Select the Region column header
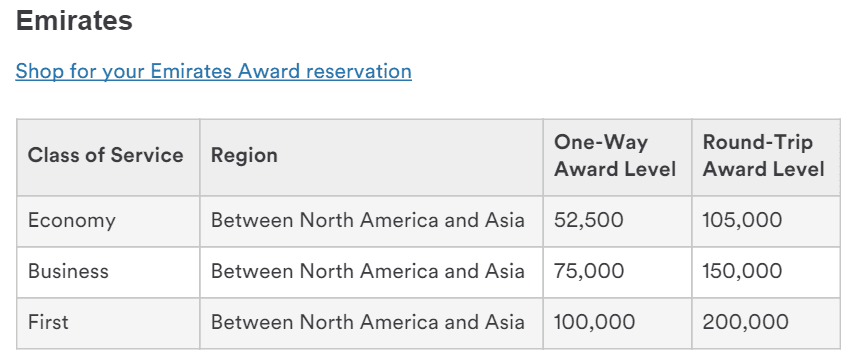The width and height of the screenshot is (862, 364). [x=372, y=157]
